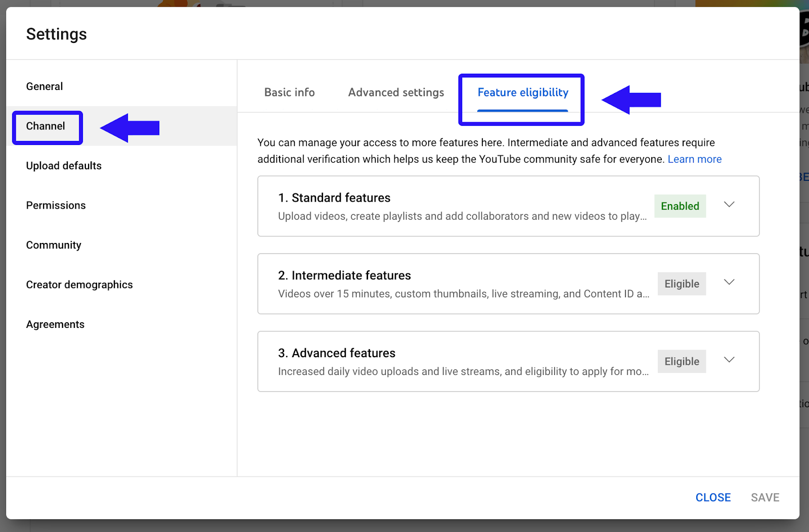Click the Eligible badge on Intermediate features

[x=682, y=283]
